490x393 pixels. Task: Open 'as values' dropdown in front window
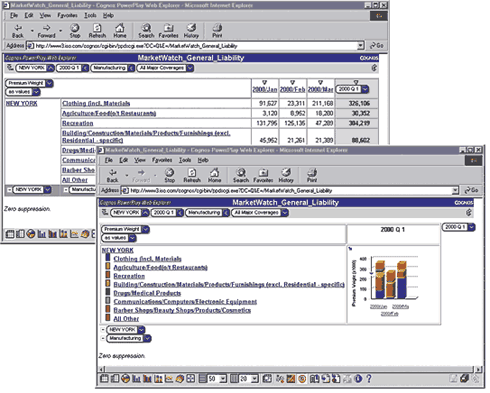point(133,238)
